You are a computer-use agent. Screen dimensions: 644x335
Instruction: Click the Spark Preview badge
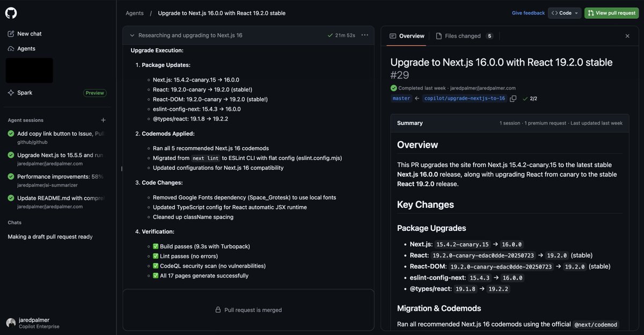pyautogui.click(x=94, y=93)
